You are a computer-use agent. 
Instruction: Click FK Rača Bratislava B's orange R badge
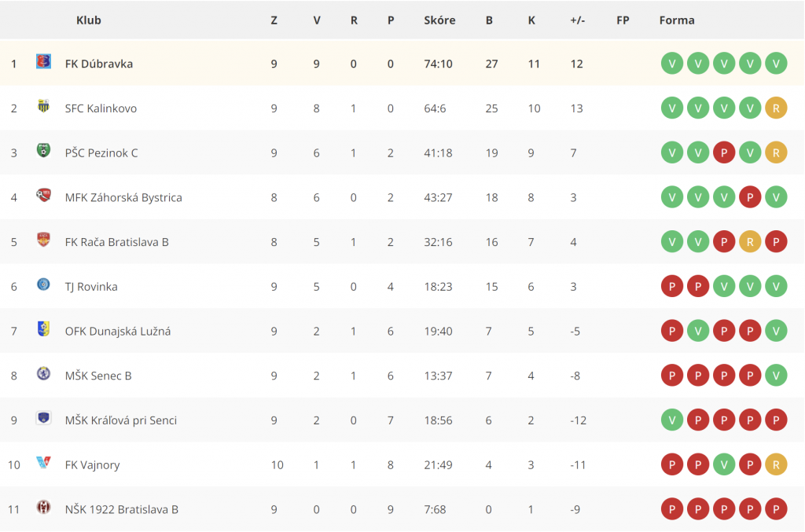(749, 241)
